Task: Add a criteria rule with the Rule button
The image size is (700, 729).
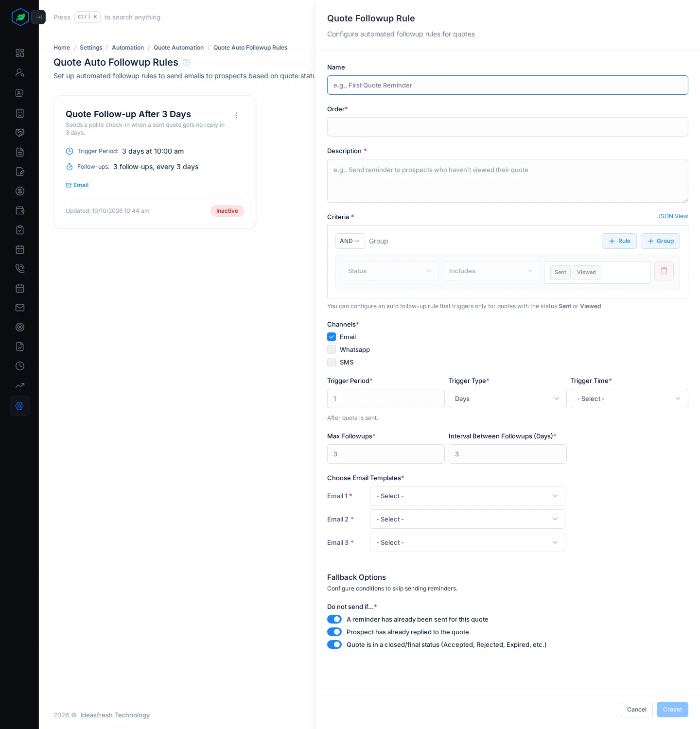Action: [619, 241]
